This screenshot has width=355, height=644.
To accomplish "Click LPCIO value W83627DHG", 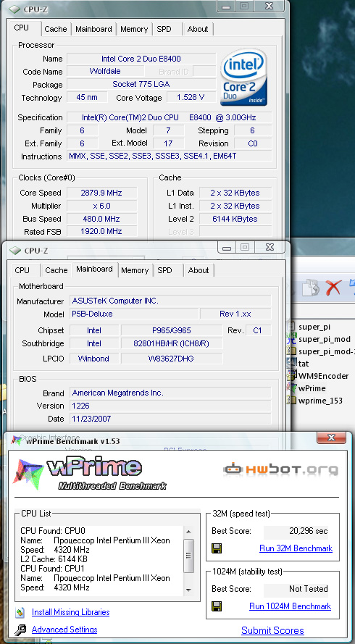I will pyautogui.click(x=171, y=359).
